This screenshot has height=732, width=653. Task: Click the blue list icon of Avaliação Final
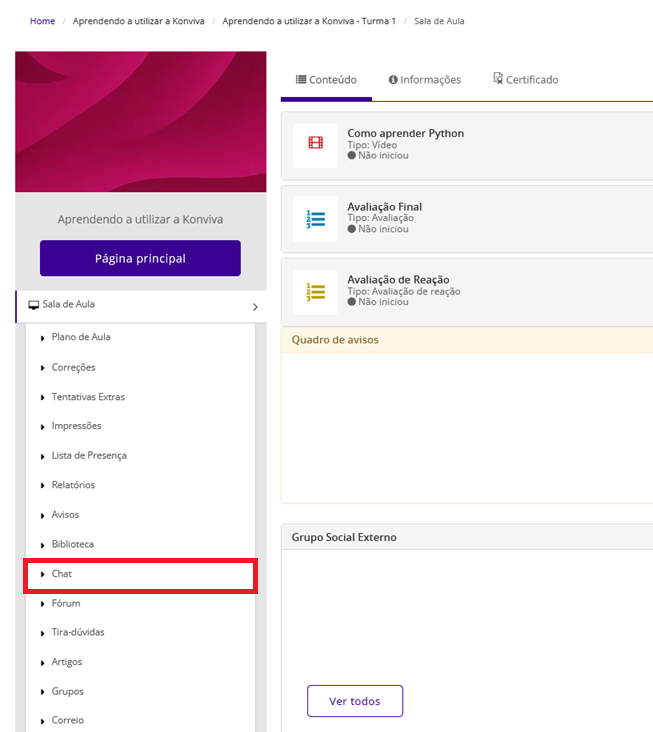coord(316,219)
